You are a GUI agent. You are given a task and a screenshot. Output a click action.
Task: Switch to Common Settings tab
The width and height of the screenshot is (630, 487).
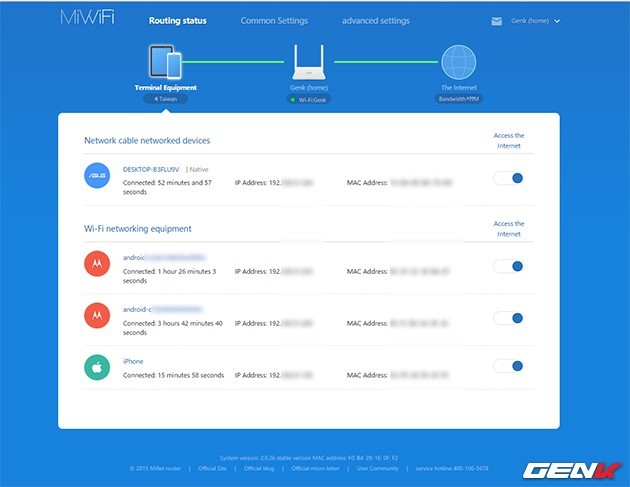coord(274,21)
